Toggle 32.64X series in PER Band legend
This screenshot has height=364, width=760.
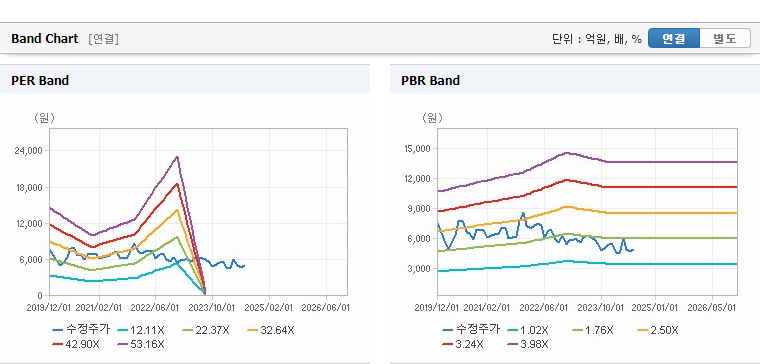click(270, 331)
